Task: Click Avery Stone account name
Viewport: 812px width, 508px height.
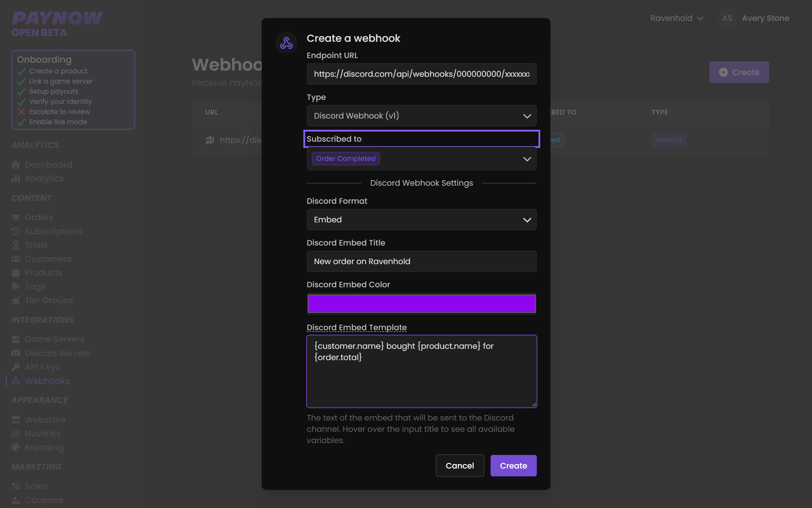Action: point(765,18)
